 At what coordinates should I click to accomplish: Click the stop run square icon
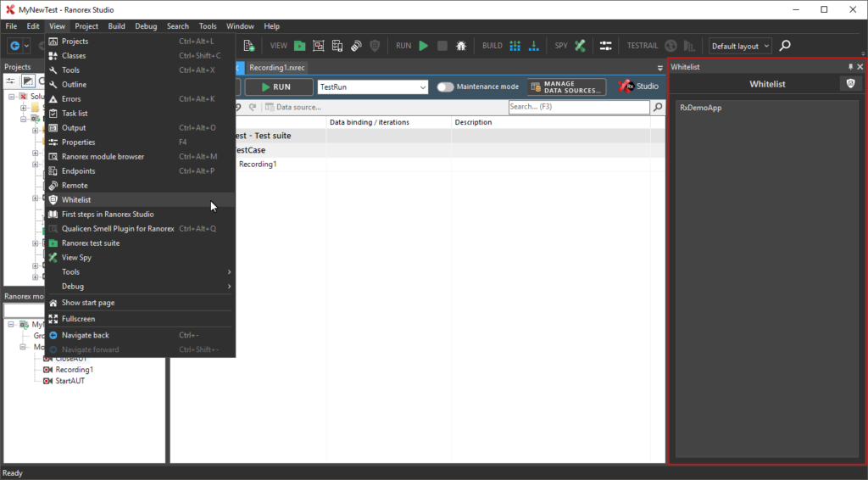point(442,46)
